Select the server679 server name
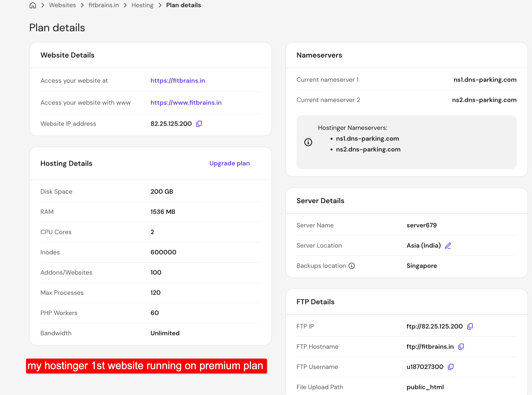The height and width of the screenshot is (395, 532). (421, 225)
